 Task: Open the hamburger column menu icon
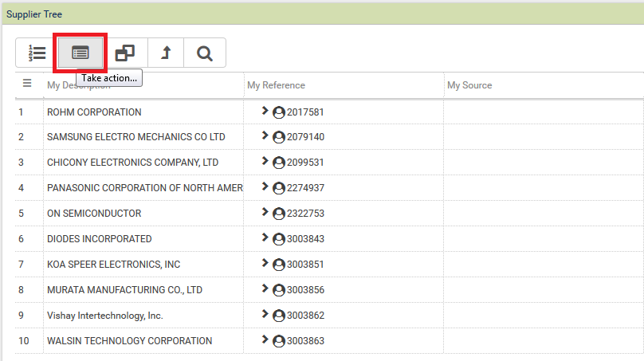tap(27, 83)
